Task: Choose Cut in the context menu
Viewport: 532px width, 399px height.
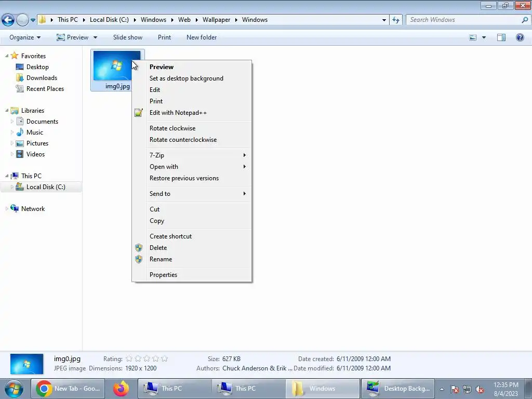Action: [x=192, y=209]
